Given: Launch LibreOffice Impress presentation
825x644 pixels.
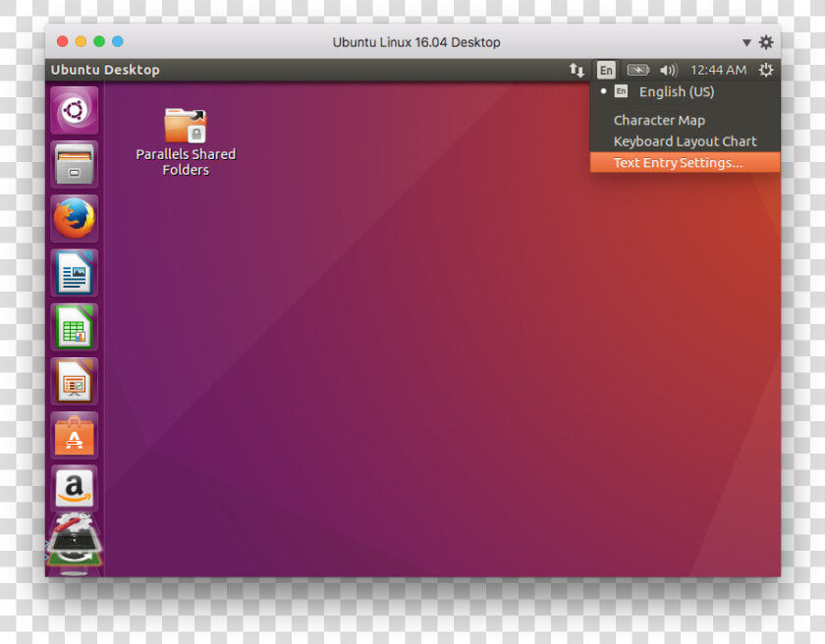Looking at the screenshot, I should (x=75, y=381).
